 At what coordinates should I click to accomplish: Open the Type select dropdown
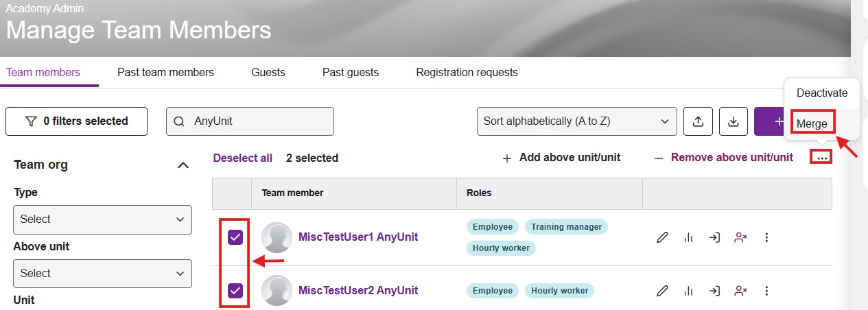click(102, 219)
